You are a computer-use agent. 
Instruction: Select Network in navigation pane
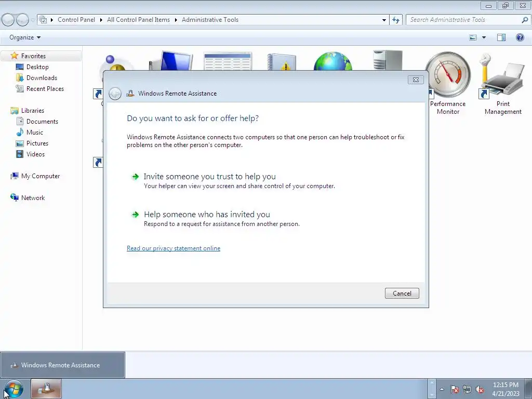pyautogui.click(x=33, y=197)
